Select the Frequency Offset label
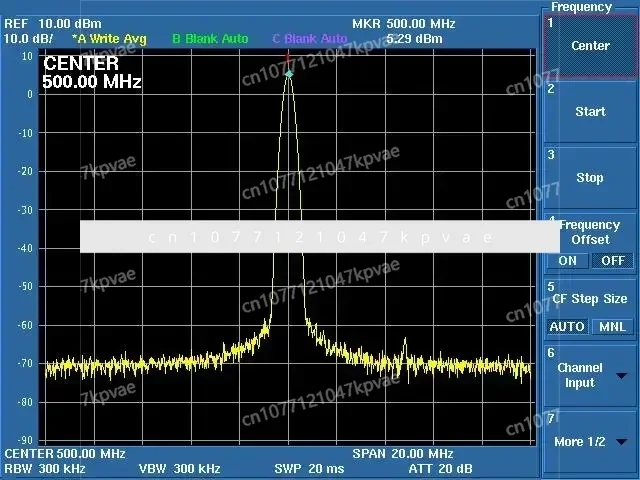The image size is (640, 480). click(x=590, y=232)
